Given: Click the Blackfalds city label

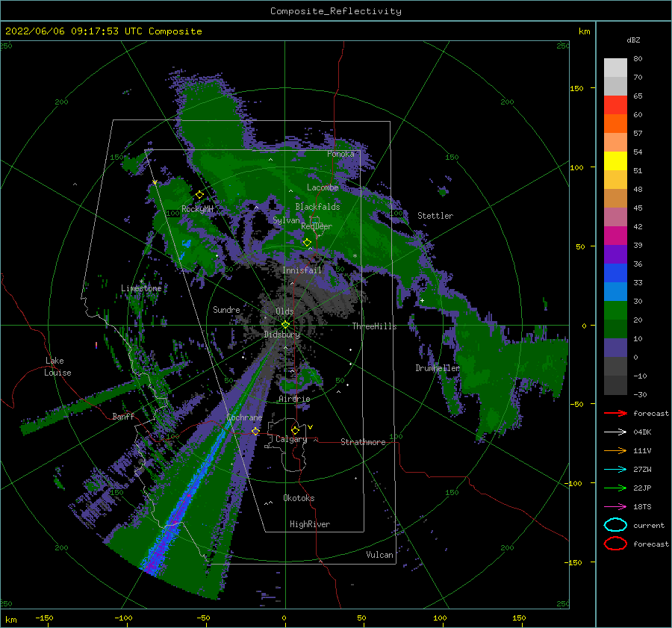Looking at the screenshot, I should [317, 207].
